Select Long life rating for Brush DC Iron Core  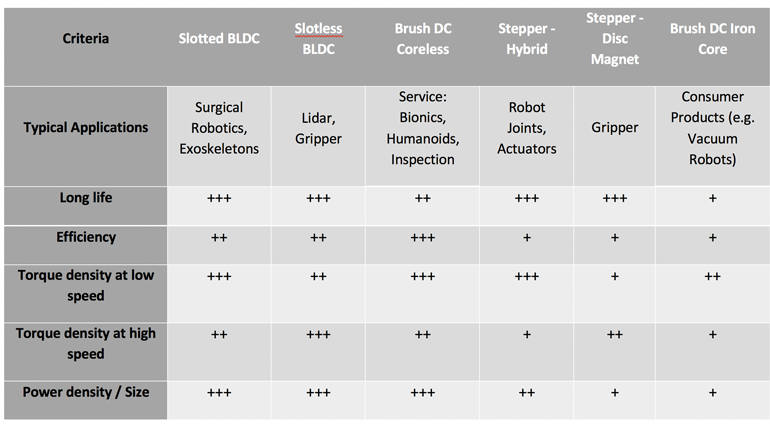713,198
